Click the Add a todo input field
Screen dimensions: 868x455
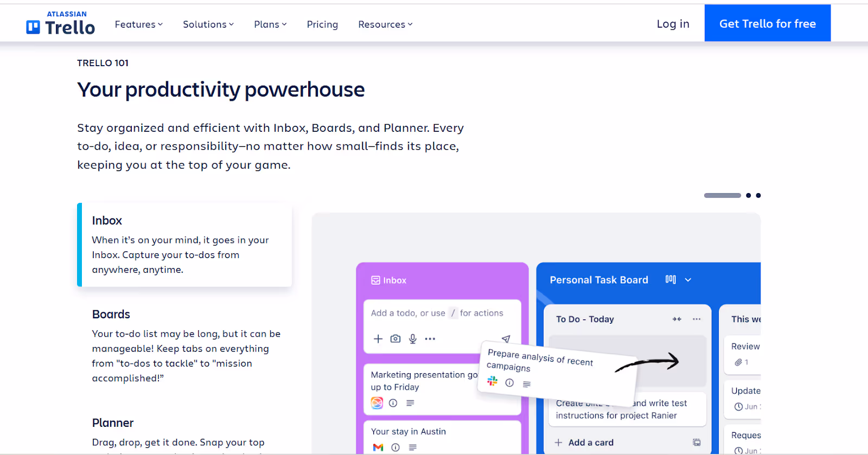click(437, 313)
